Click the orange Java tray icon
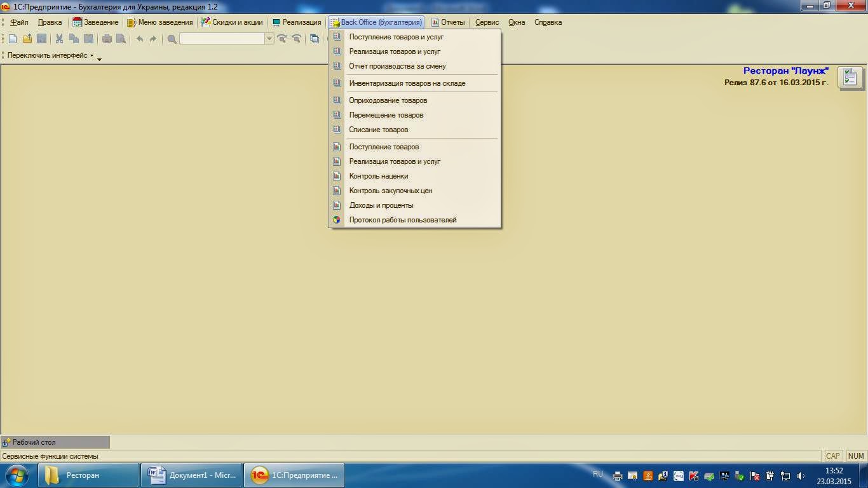Screen dimensions: 868x488 pyautogui.click(x=648, y=476)
